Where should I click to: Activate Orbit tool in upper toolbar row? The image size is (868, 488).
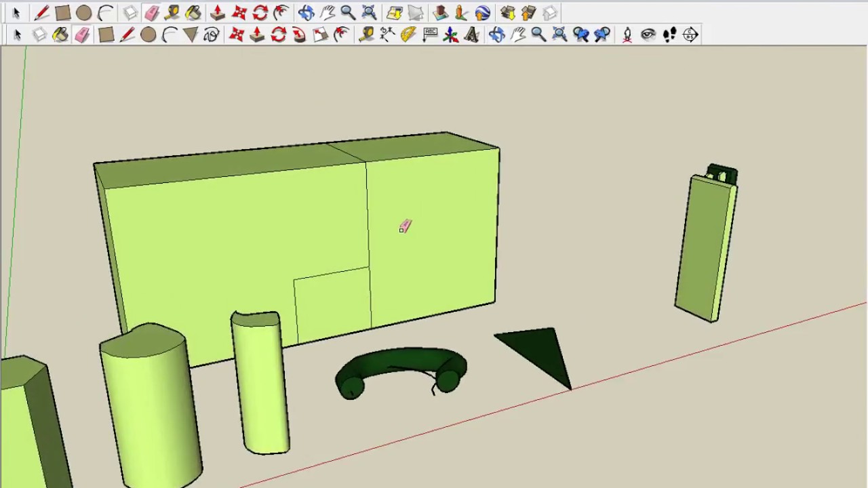point(306,13)
